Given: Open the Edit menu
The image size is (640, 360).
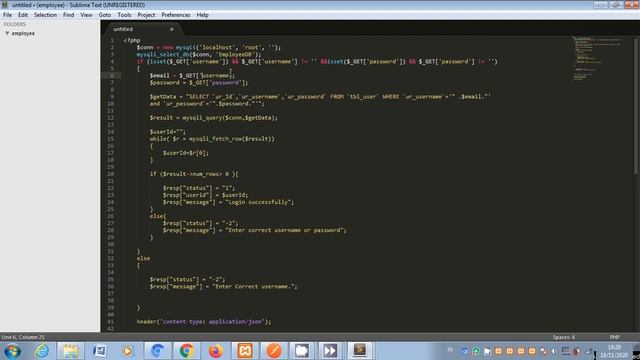Looking at the screenshot, I should coord(23,15).
